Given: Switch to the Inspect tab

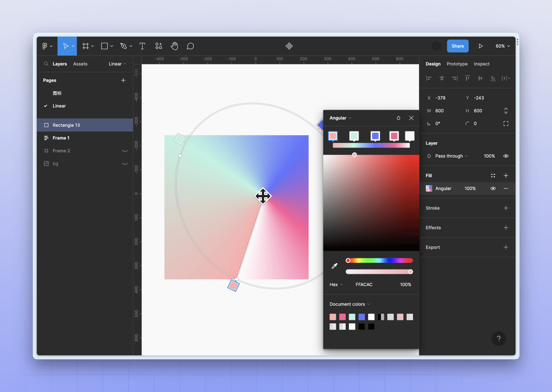Looking at the screenshot, I should pos(482,64).
